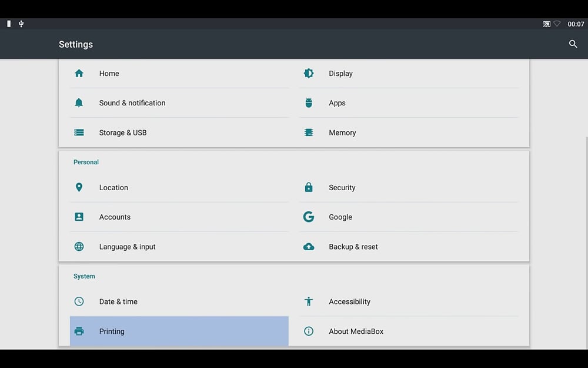Click the Storage & USB icon
588x368 pixels.
click(79, 132)
